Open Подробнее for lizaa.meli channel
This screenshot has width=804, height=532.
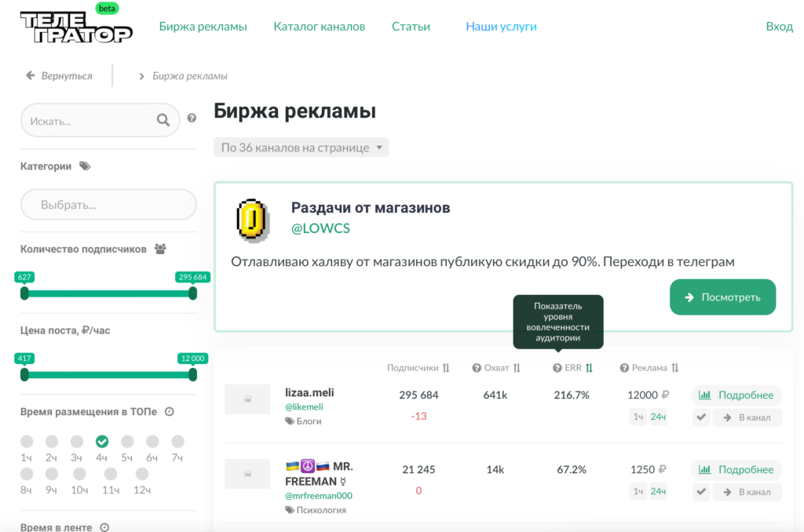click(x=736, y=395)
